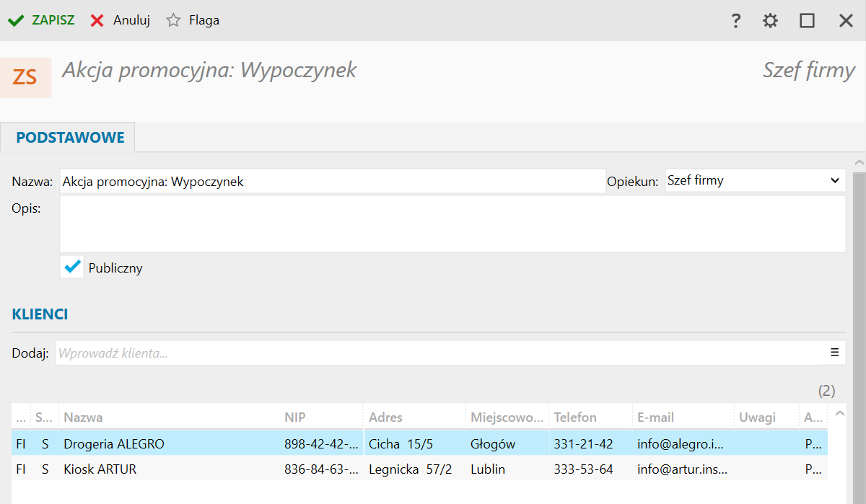Collapse the client table with the chevron
This screenshot has height=504, width=866.
coord(839,414)
